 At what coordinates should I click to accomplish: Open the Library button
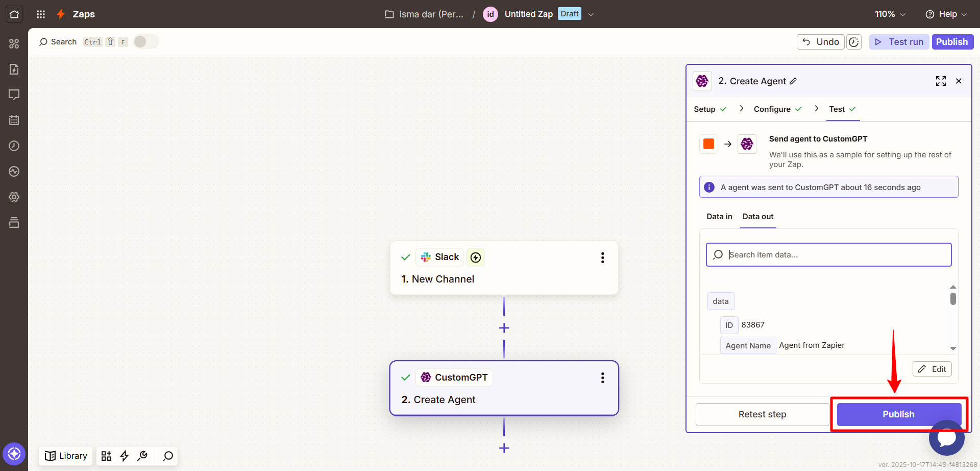(66, 456)
